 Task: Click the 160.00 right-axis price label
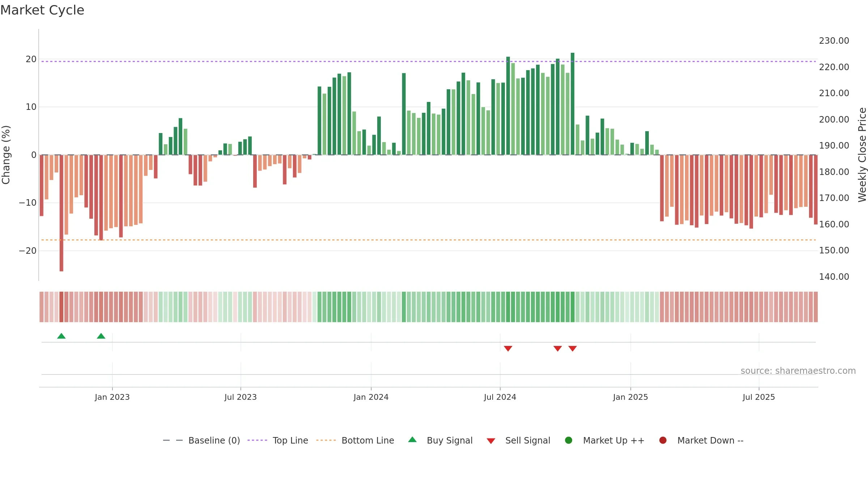click(834, 224)
